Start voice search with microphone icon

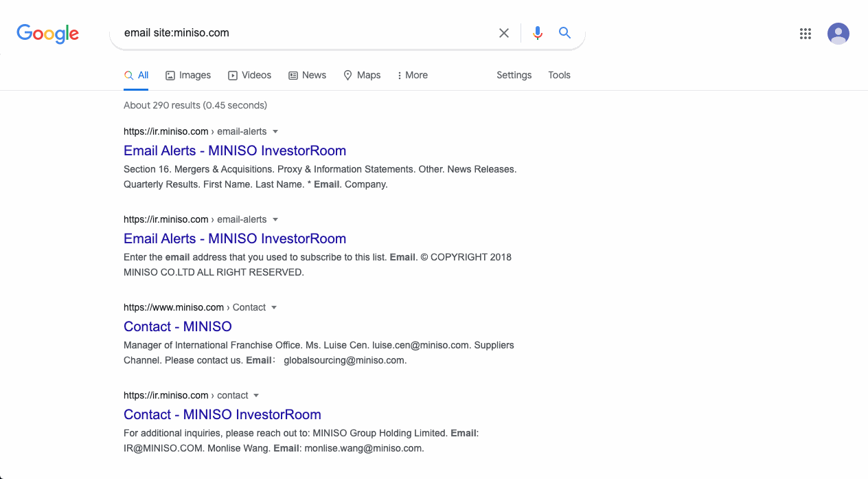(538, 33)
